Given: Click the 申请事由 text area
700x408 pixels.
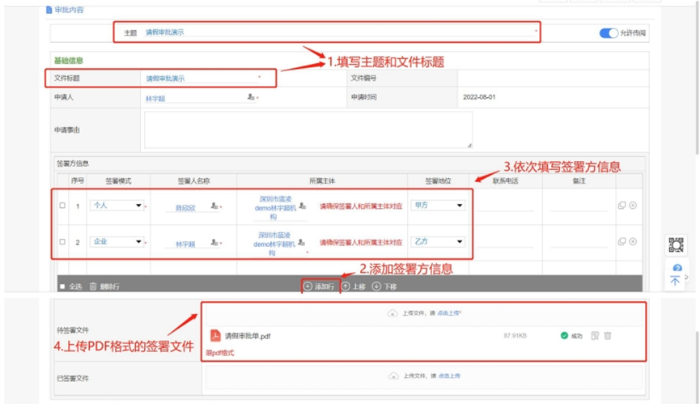Looking at the screenshot, I should tap(307, 129).
